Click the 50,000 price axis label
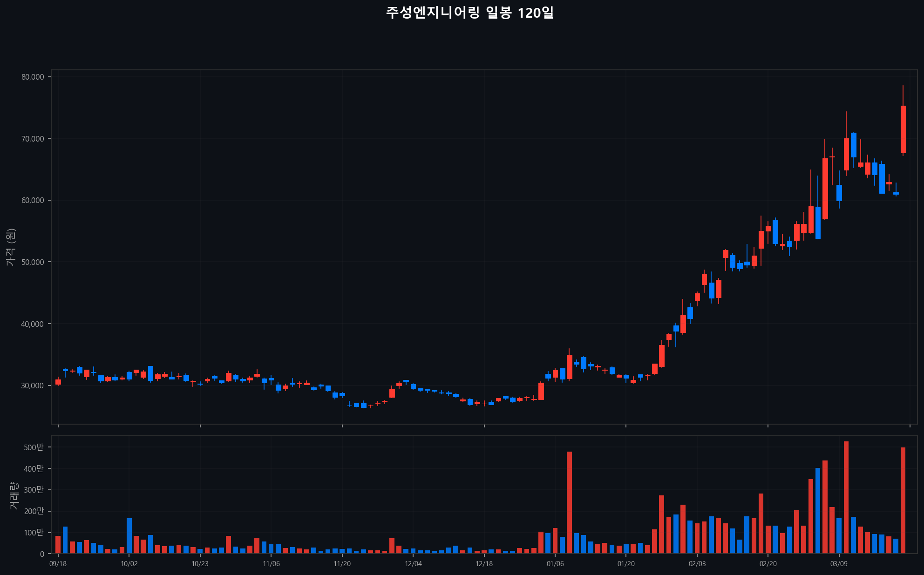 click(33, 262)
